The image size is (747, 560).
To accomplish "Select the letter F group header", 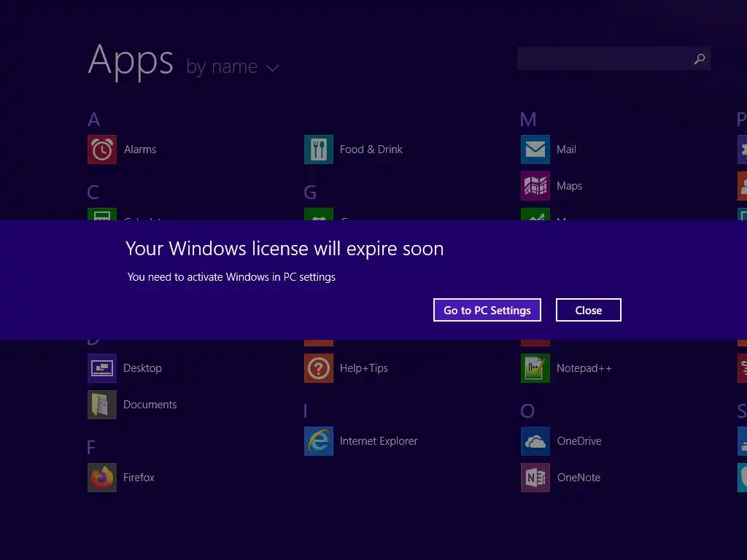I will (91, 448).
